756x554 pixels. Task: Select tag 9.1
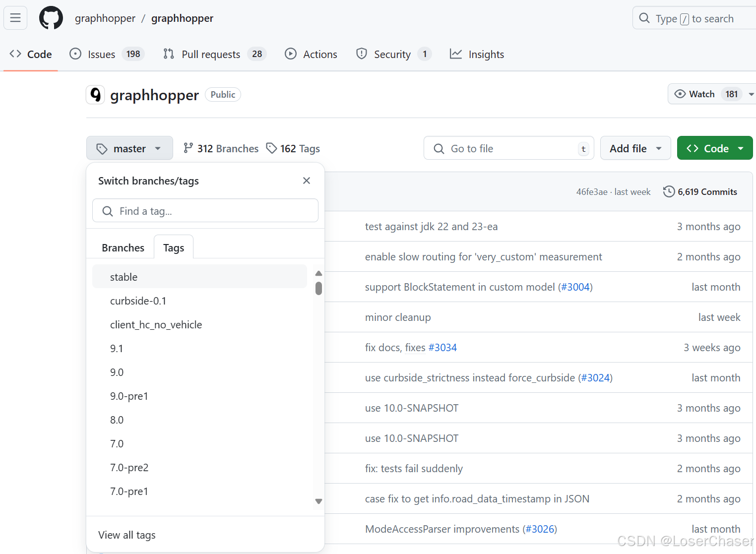(199, 348)
